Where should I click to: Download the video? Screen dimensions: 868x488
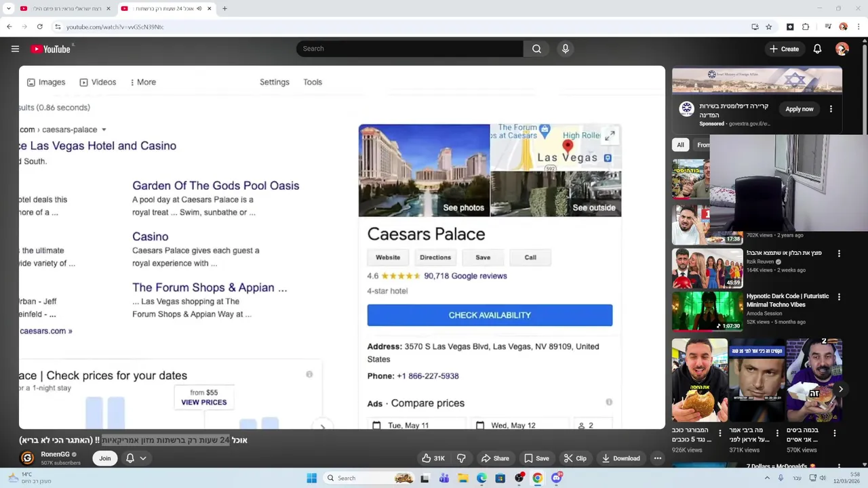(x=620, y=458)
